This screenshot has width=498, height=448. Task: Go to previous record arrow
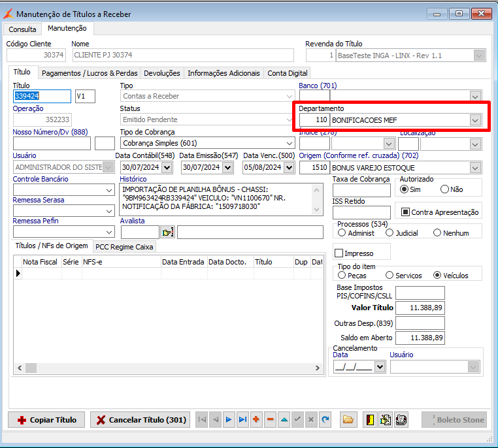pos(215,420)
